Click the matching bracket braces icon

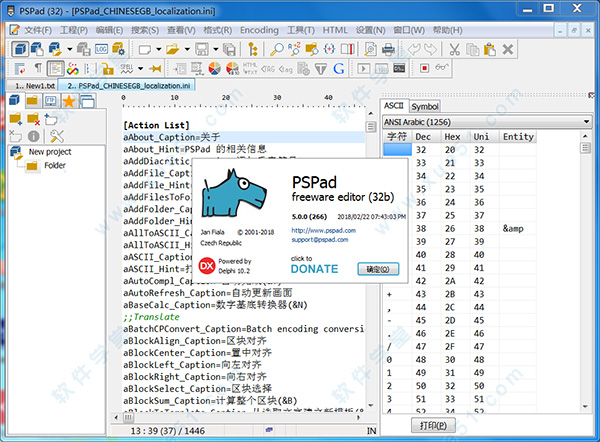(x=329, y=49)
